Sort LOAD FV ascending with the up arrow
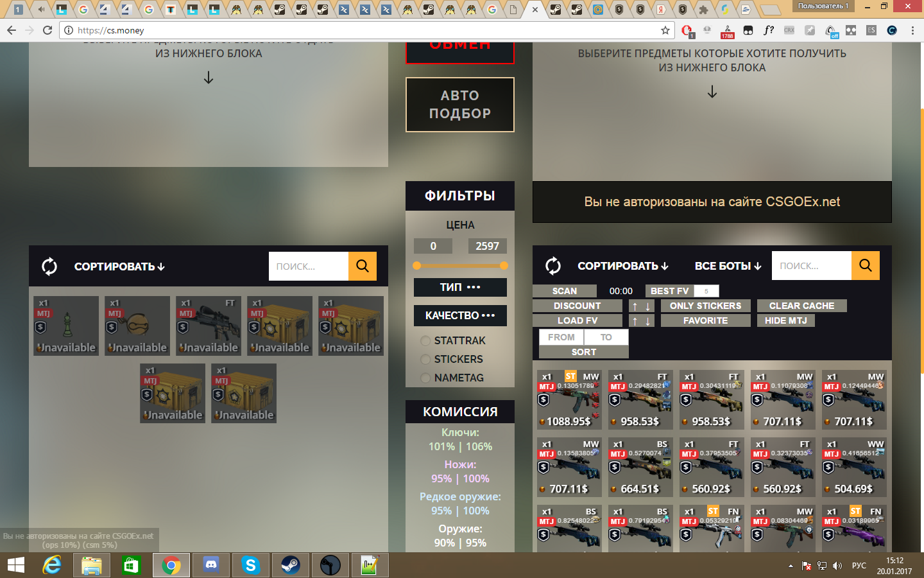 635,321
